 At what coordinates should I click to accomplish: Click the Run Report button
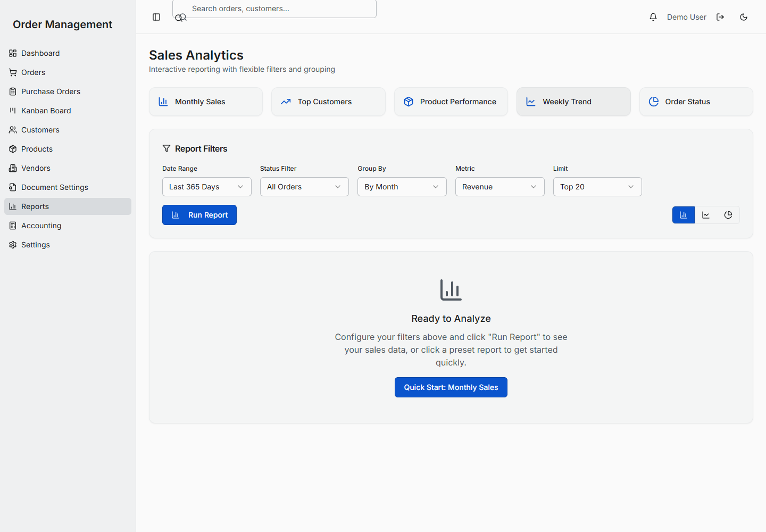tap(199, 215)
